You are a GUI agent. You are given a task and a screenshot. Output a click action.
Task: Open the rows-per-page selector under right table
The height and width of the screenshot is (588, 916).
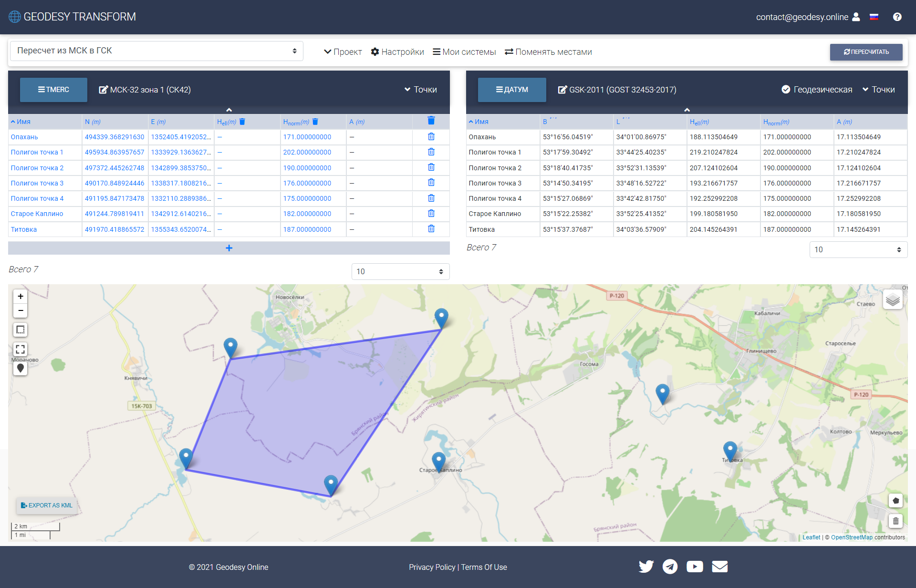(x=858, y=249)
